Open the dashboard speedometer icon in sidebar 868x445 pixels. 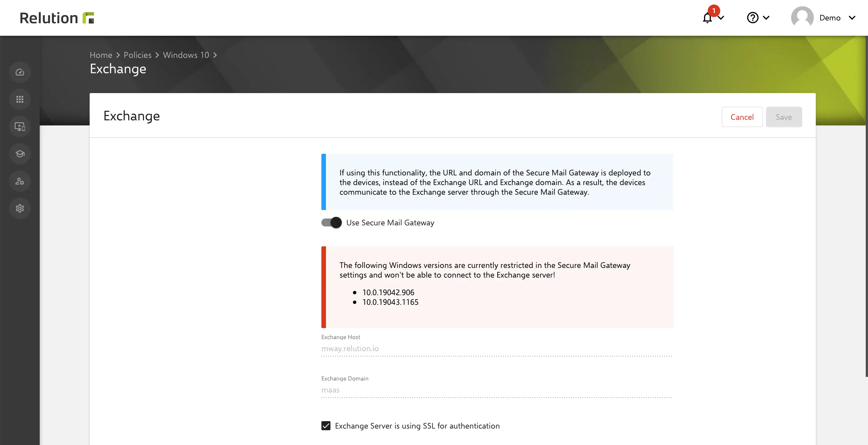(20, 72)
